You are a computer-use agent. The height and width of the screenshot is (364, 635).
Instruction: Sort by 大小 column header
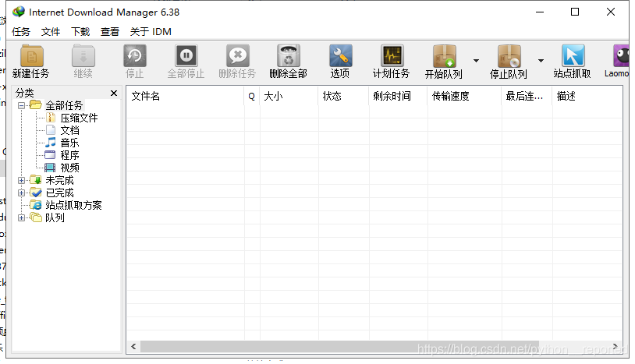[x=289, y=96]
